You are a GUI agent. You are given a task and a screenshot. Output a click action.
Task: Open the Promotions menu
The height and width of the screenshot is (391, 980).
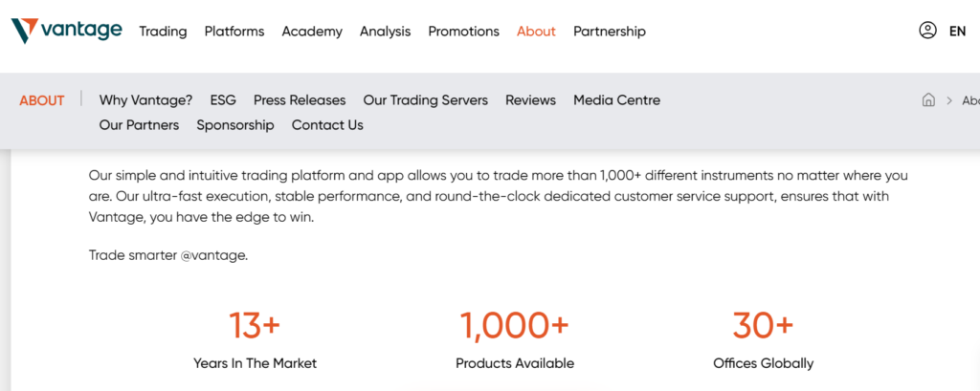(x=463, y=32)
